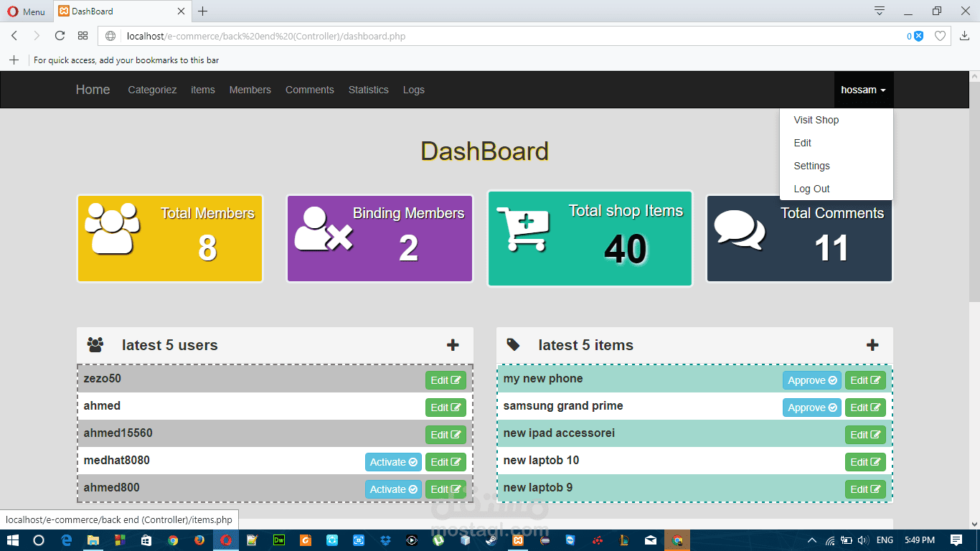Add bookmark with the bookmarks bar plus

coord(14,60)
